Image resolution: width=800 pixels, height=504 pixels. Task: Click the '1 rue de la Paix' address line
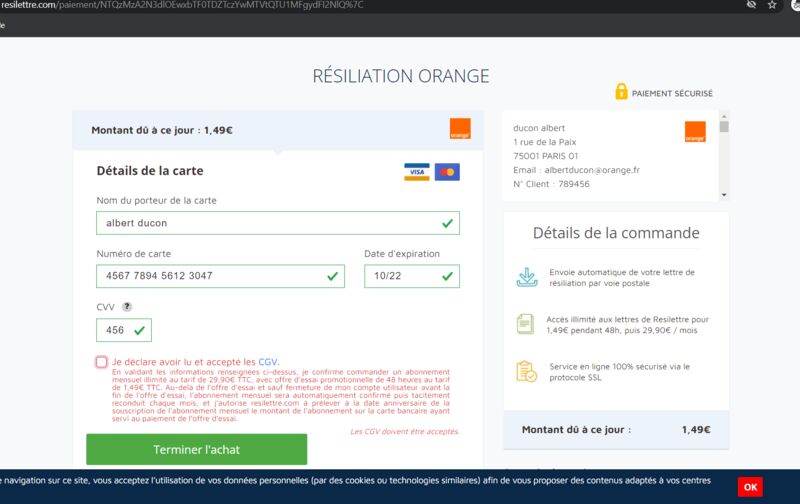[544, 142]
